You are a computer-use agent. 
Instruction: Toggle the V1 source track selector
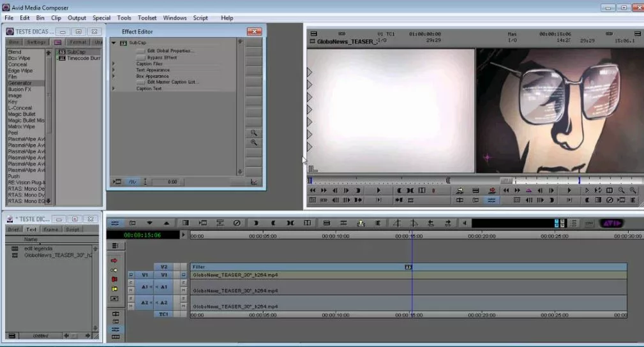[145, 275]
